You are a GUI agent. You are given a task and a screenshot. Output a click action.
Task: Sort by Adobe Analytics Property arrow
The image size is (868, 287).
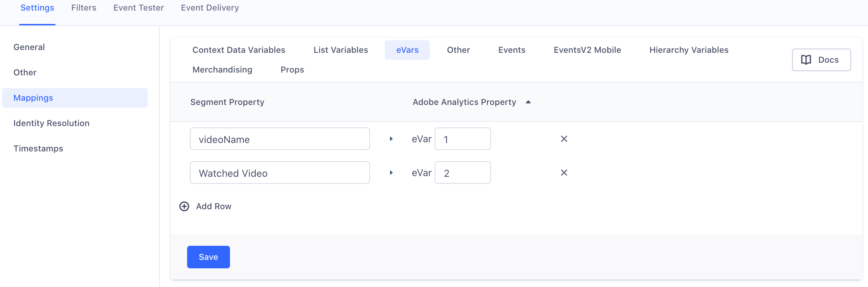[x=528, y=102]
